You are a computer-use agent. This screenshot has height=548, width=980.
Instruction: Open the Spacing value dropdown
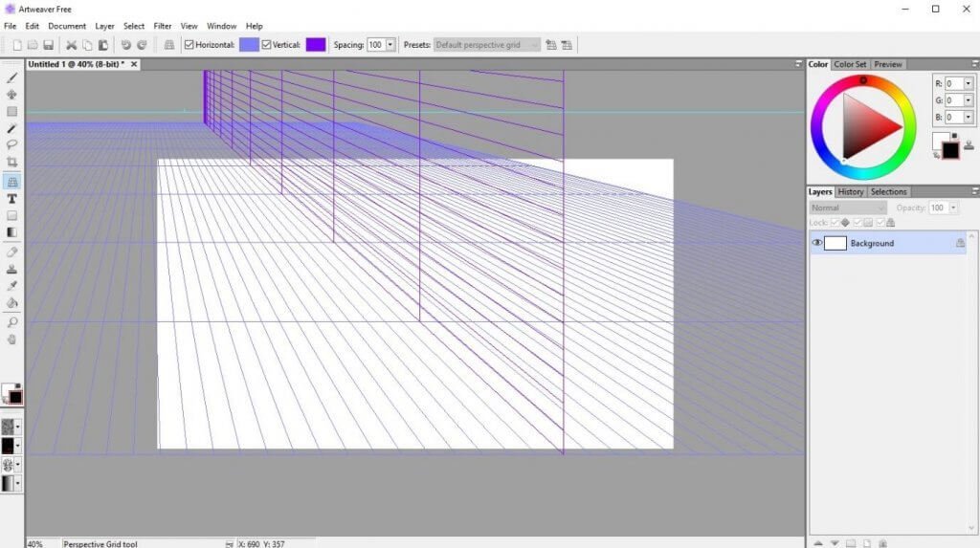(390, 45)
